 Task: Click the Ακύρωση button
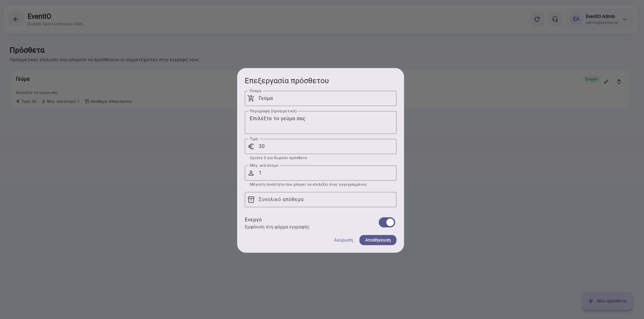coord(343,240)
